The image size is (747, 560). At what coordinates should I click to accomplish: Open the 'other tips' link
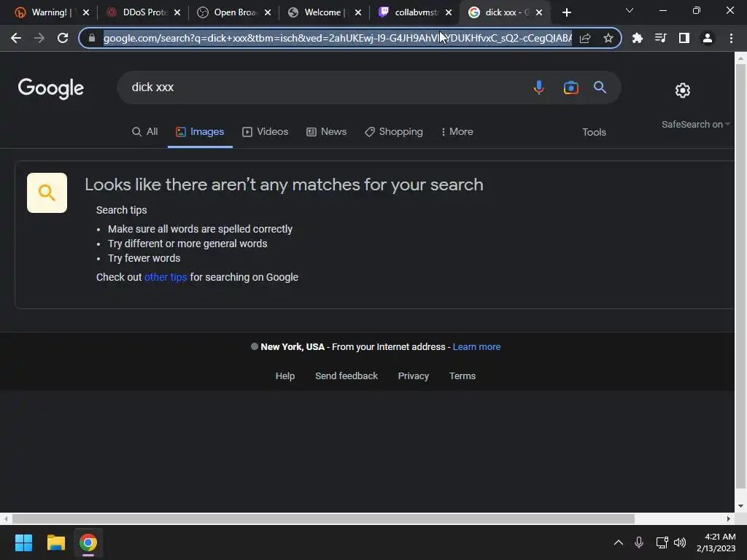pyautogui.click(x=166, y=277)
